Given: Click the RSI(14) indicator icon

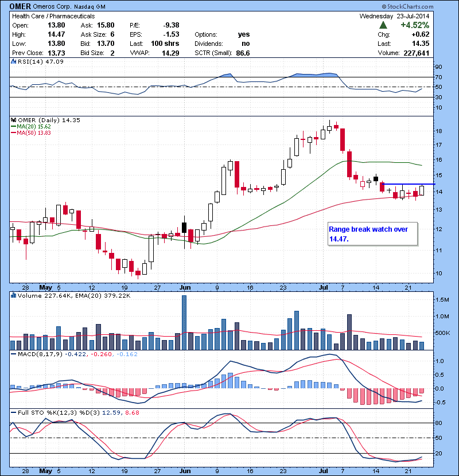Looking at the screenshot, I should [13, 61].
